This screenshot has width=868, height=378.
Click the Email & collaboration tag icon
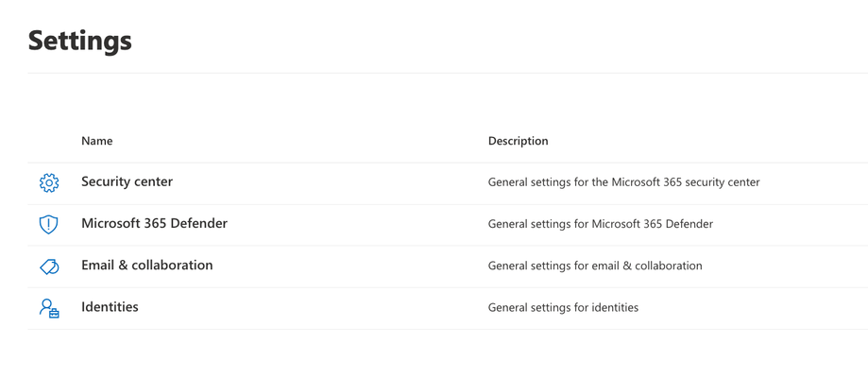tap(49, 266)
